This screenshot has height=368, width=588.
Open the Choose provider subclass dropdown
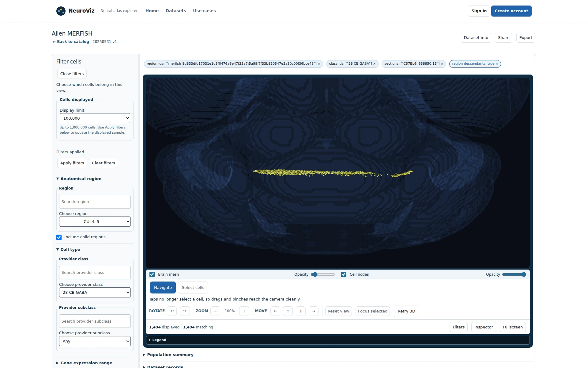[x=95, y=341]
